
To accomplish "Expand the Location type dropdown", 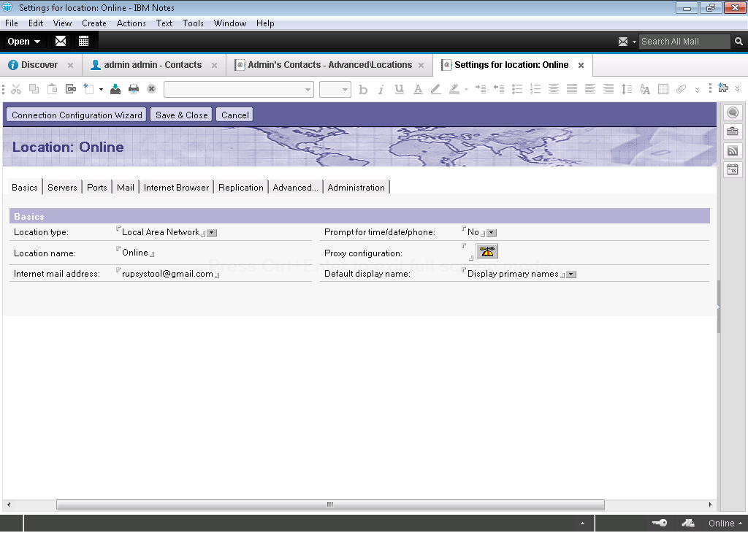I will tap(212, 233).
